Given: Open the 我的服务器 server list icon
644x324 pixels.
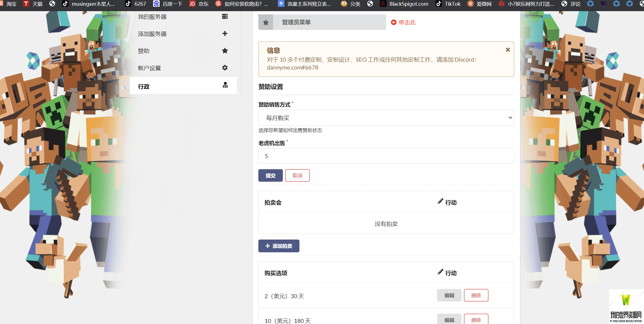Looking at the screenshot, I should pyautogui.click(x=225, y=17).
